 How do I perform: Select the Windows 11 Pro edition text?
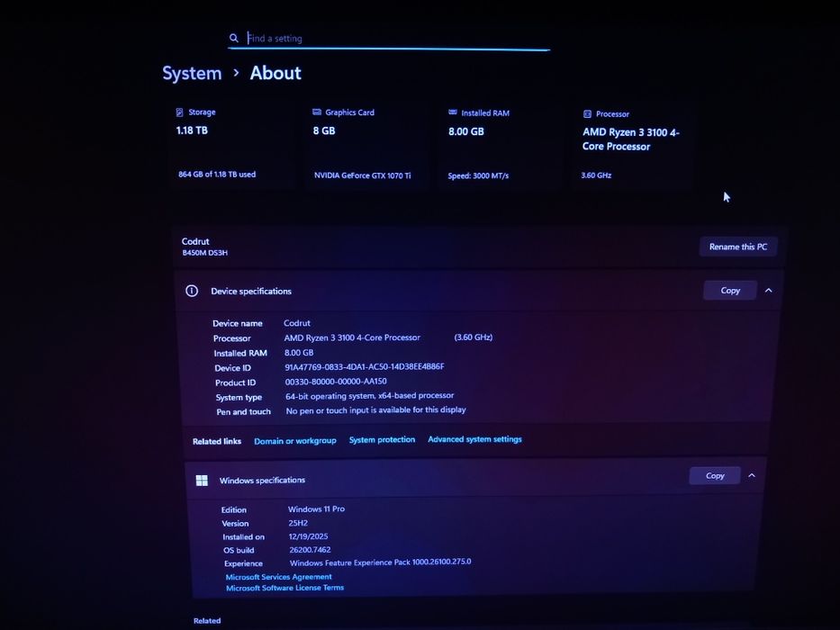pyautogui.click(x=317, y=508)
